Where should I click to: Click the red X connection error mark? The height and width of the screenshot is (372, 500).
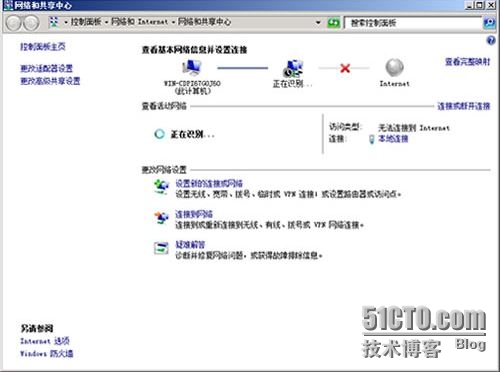(x=345, y=68)
